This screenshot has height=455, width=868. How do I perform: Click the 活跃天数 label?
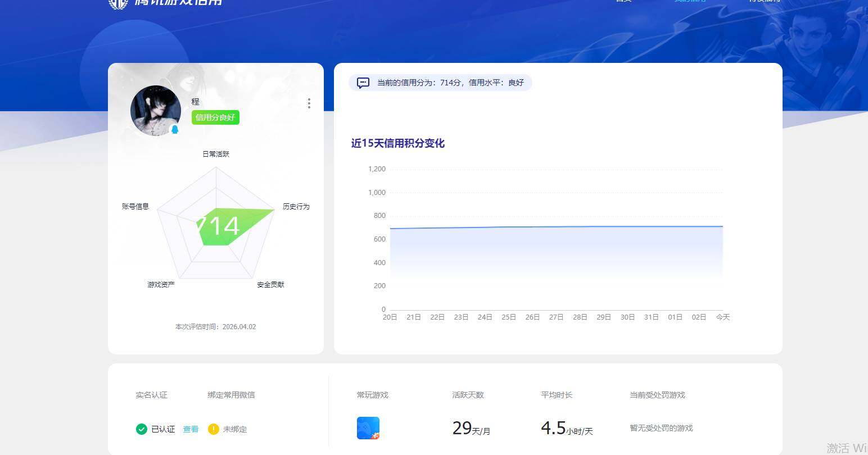(468, 395)
